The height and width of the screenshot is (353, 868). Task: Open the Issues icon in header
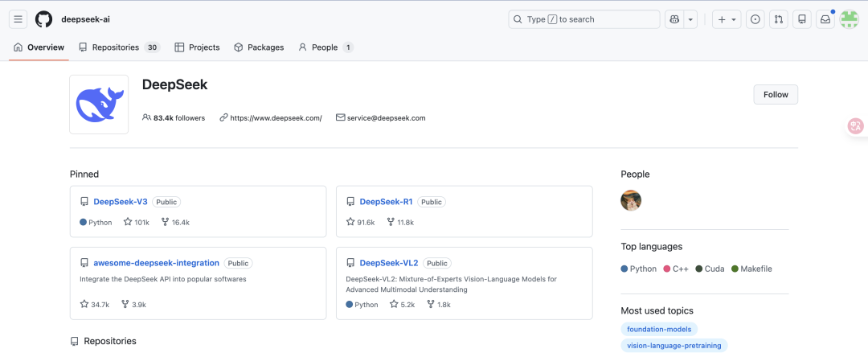pyautogui.click(x=755, y=19)
